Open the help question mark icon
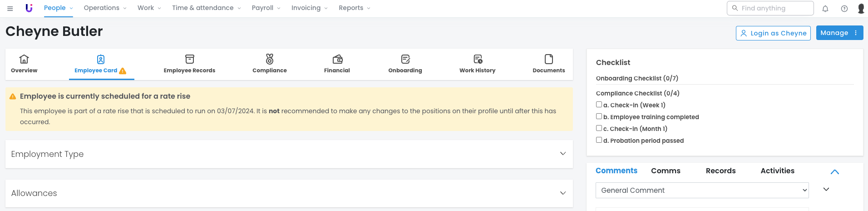The image size is (868, 211). click(844, 8)
